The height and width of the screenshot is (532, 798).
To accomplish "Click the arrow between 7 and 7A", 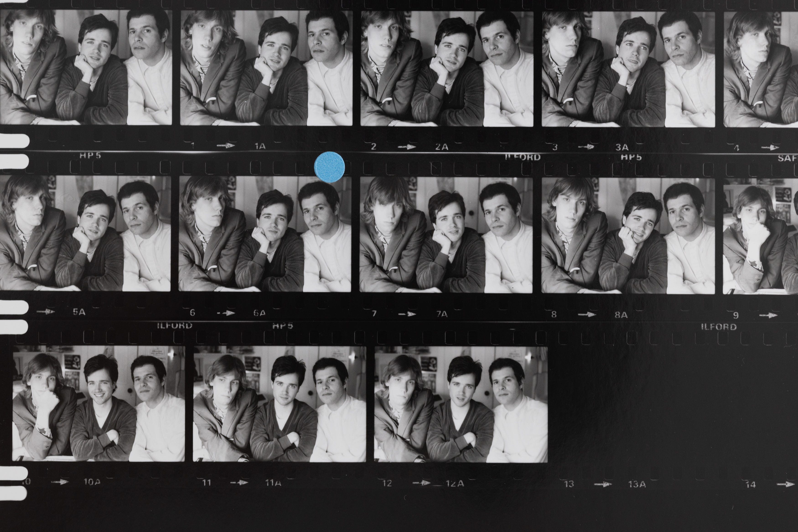I will point(407,314).
